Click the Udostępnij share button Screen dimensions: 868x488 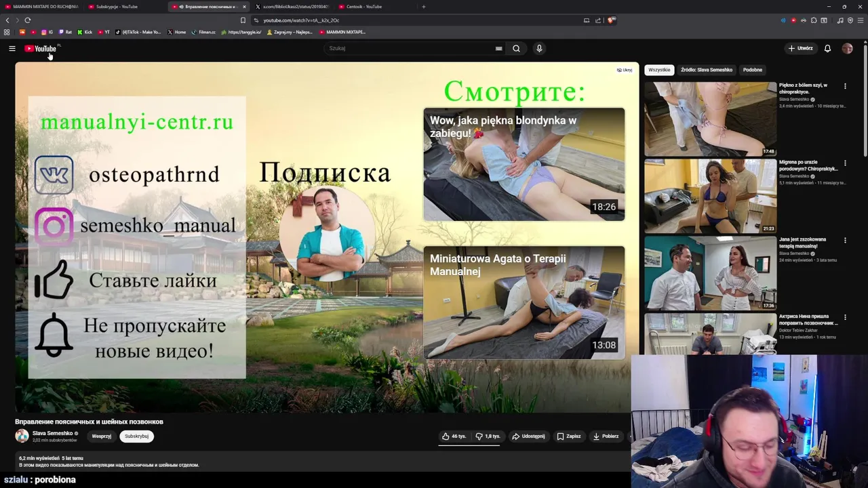(x=528, y=436)
